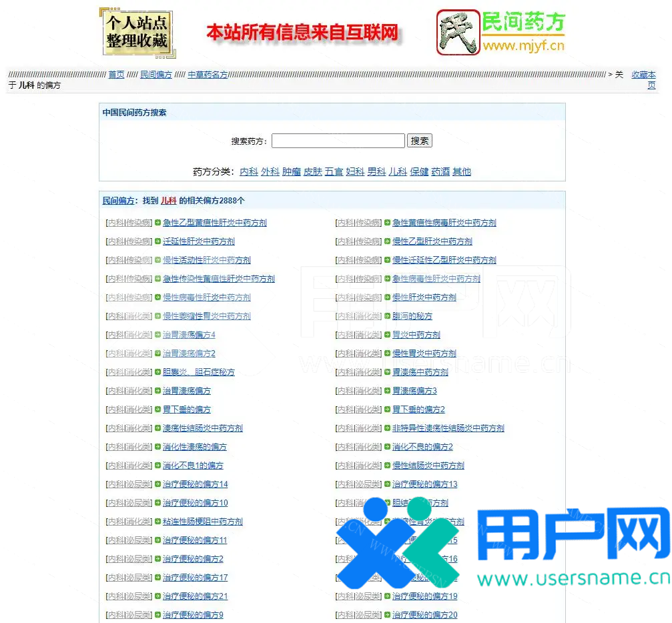Viewport: 672px width, 623px height.
Task: Click the 搜索药方 text input field
Action: click(x=338, y=141)
